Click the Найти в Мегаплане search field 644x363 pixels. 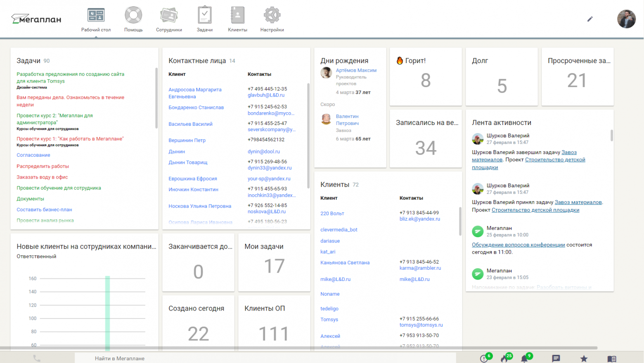pos(120,358)
